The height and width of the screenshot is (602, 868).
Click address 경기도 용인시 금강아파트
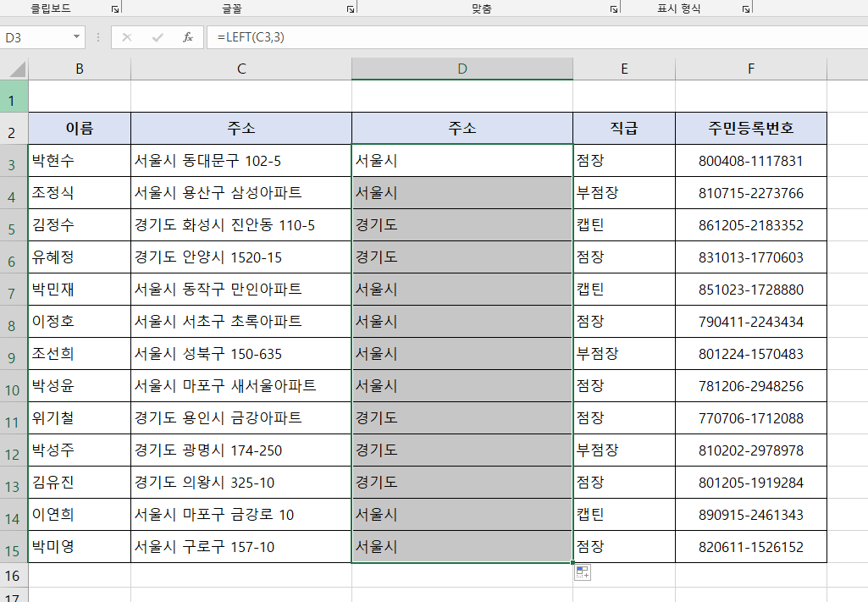point(241,418)
